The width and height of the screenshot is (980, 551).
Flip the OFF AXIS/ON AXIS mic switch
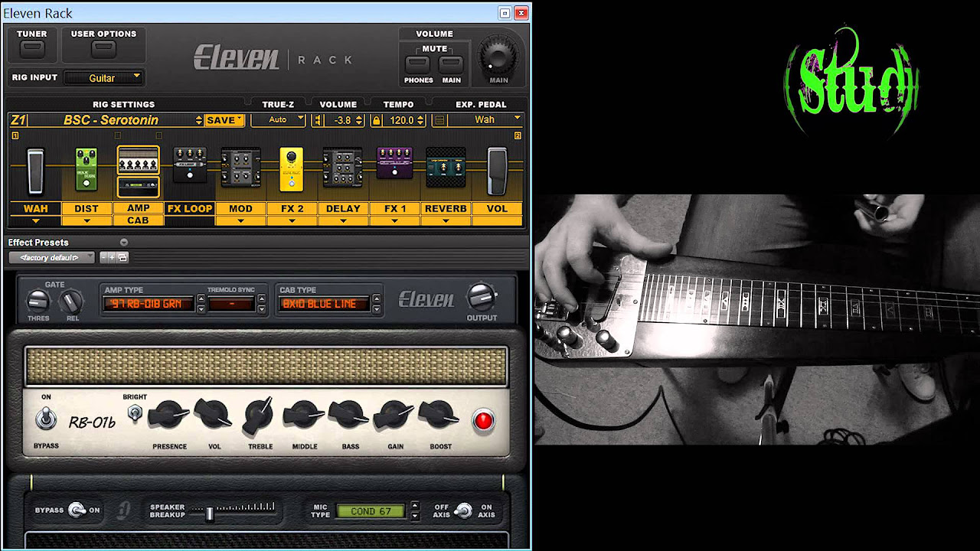pyautogui.click(x=463, y=510)
